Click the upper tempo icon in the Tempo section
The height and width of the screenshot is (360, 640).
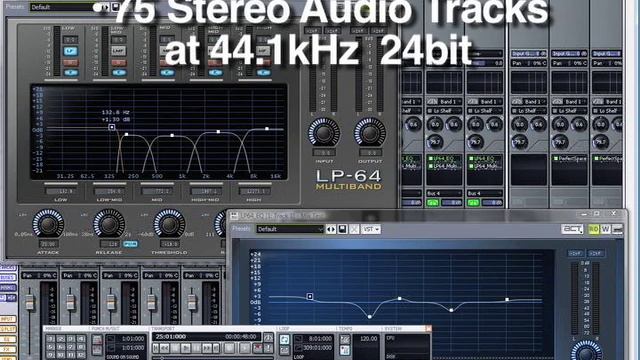[345, 339]
